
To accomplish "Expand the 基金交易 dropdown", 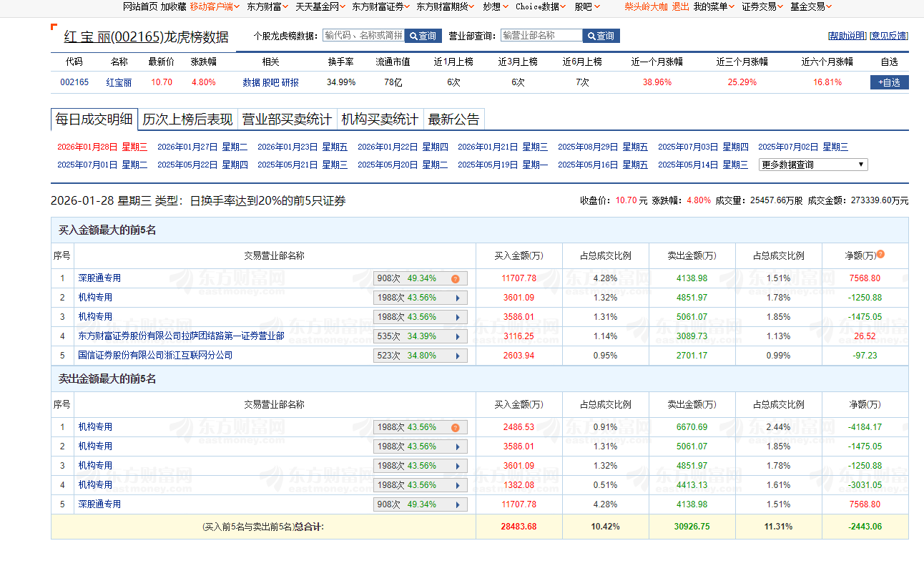I will [x=811, y=6].
